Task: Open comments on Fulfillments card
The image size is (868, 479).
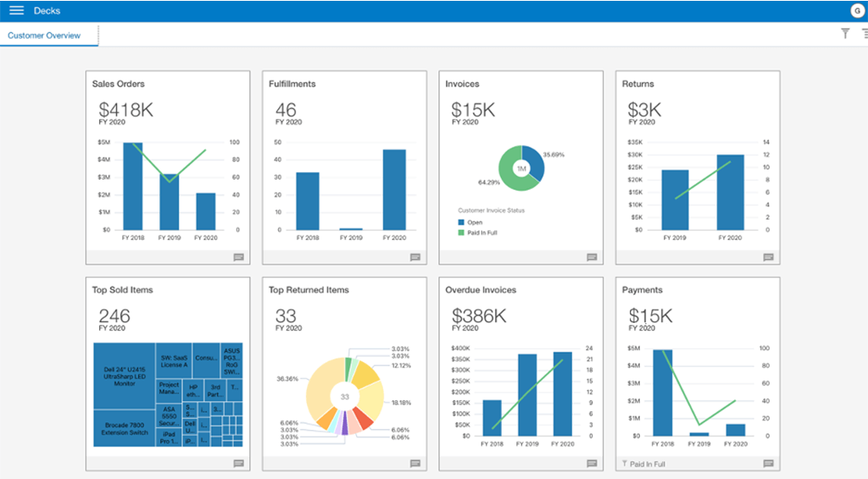Action: [x=415, y=258]
